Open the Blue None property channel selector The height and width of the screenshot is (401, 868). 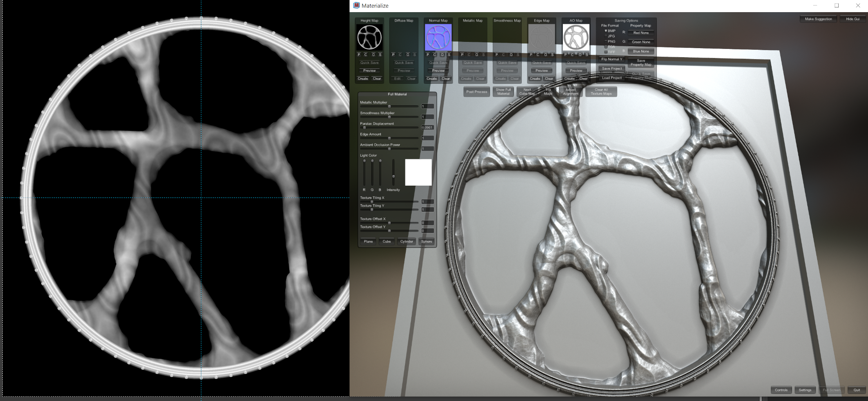tap(641, 51)
